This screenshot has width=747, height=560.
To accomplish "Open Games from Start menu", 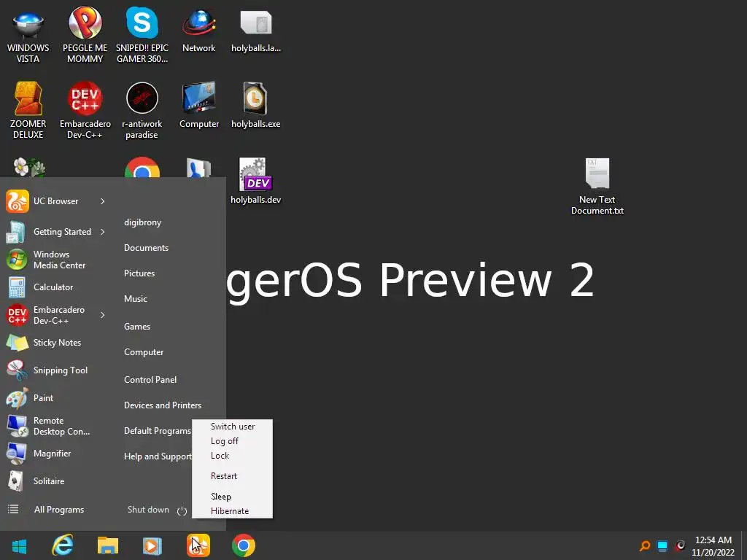I will pyautogui.click(x=137, y=326).
